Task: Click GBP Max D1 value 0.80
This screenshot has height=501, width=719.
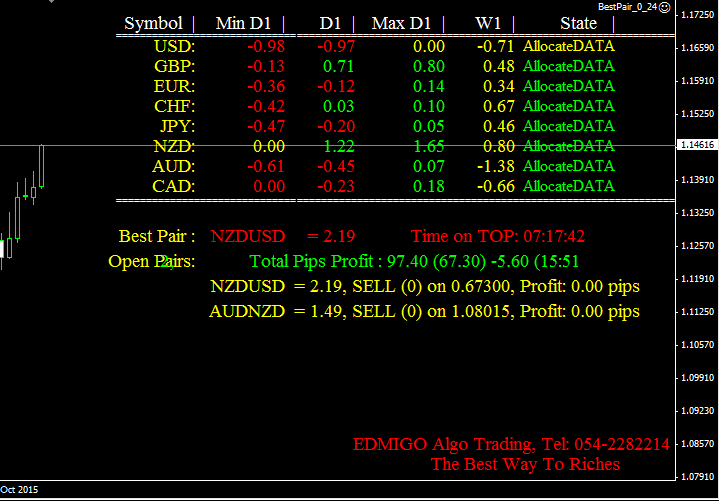Action: [x=429, y=66]
